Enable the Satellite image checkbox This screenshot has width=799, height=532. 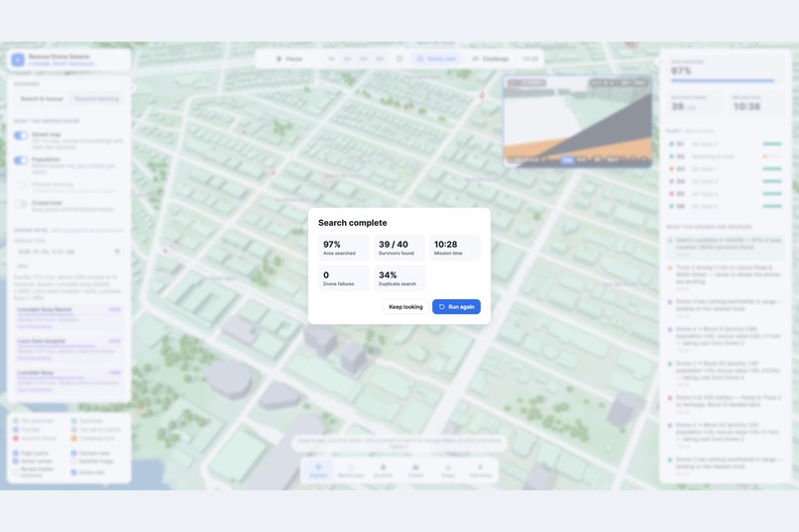click(x=74, y=461)
